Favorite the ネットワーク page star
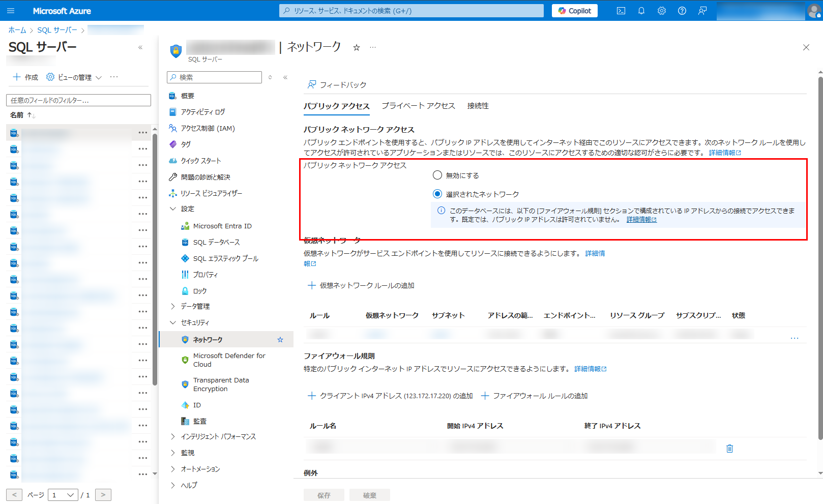This screenshot has width=823, height=504. point(357,47)
